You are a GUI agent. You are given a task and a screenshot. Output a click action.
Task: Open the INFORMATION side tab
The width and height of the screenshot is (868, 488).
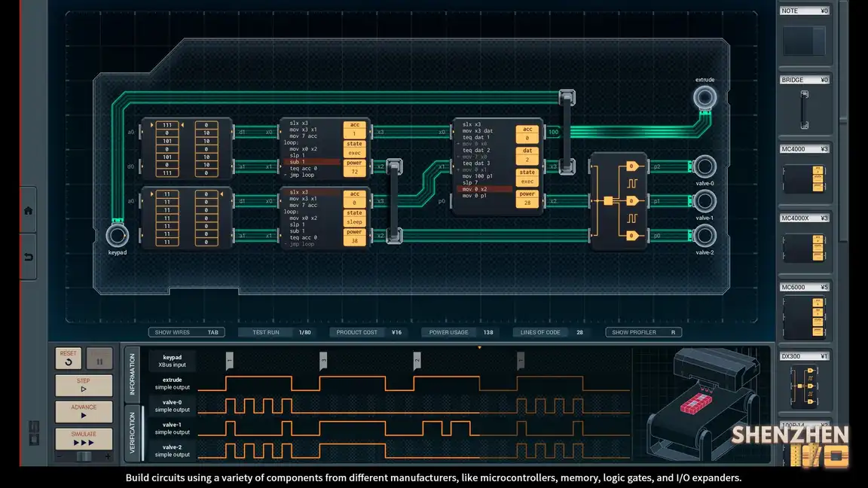(x=132, y=374)
